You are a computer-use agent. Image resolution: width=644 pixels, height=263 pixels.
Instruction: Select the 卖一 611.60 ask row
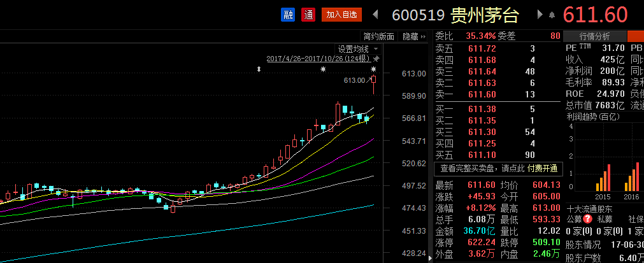[497, 95]
